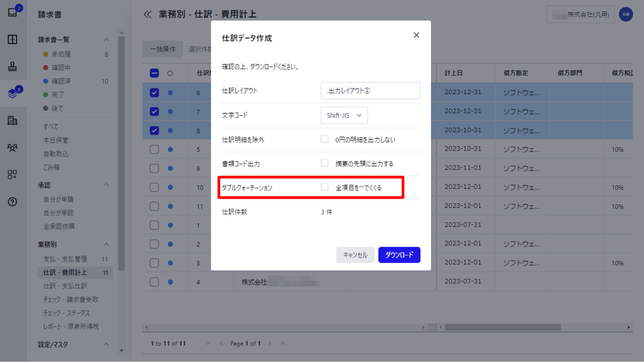The image size is (644, 362).
Task: Check the checkbox for row 11
Action: [154, 206]
